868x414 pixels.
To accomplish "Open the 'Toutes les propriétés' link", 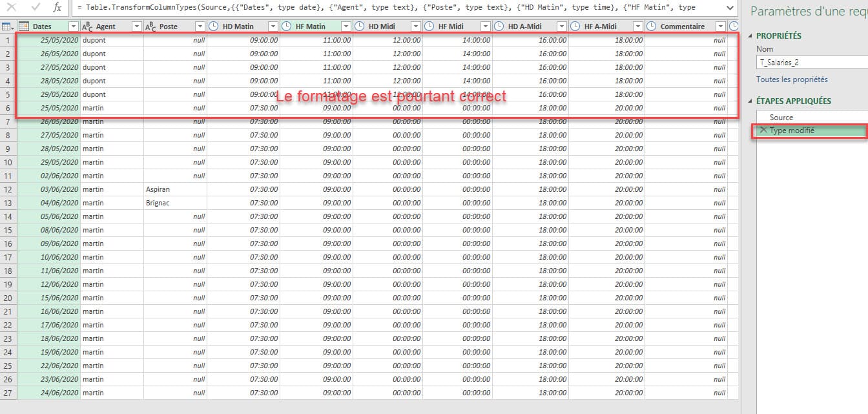I will click(792, 79).
